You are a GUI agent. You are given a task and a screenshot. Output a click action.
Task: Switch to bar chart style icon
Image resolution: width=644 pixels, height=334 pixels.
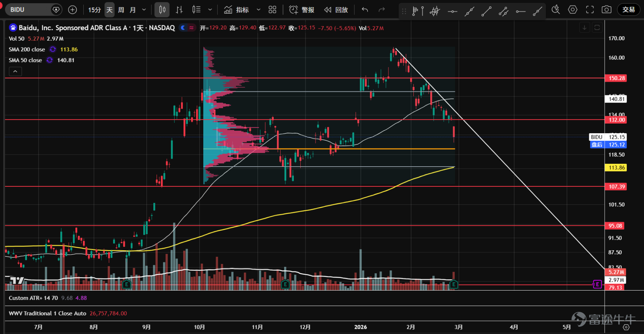[x=180, y=10]
